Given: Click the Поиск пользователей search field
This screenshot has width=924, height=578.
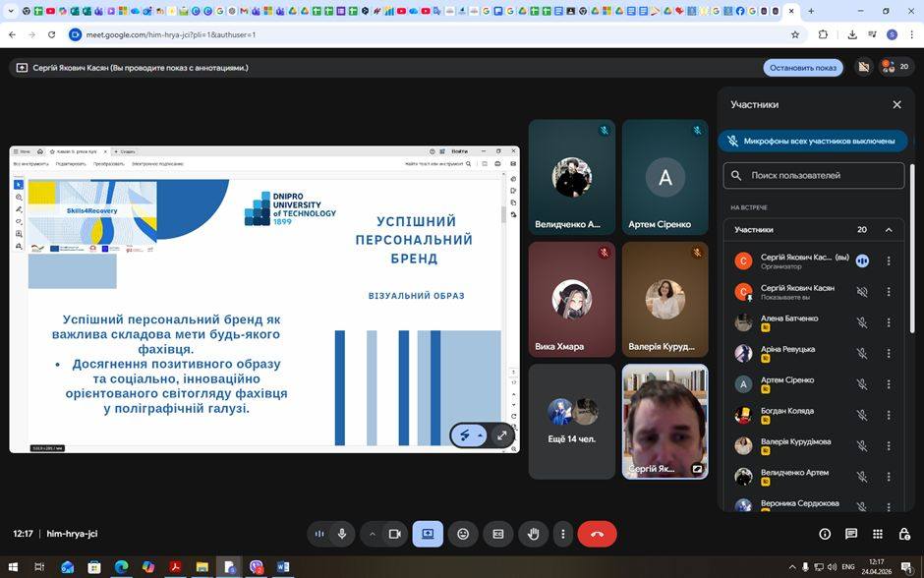Looking at the screenshot, I should (x=814, y=175).
